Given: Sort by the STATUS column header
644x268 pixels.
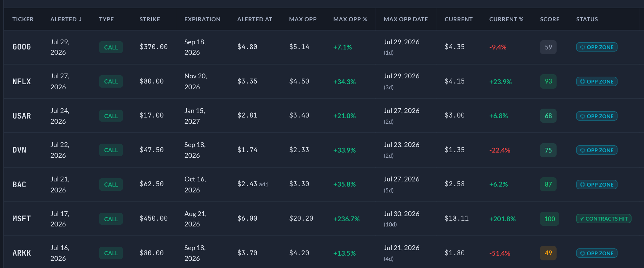Looking at the screenshot, I should tap(587, 19).
